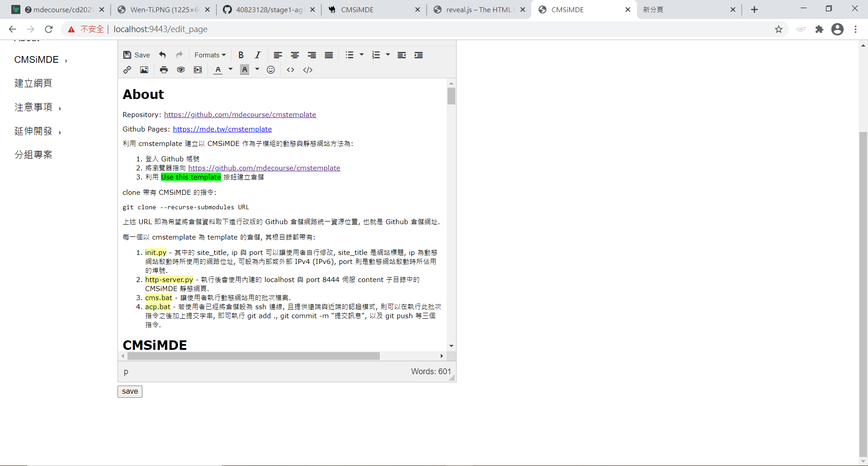Open the 延伸開發 sidebar item
This screenshot has width=868, height=466.
point(33,131)
